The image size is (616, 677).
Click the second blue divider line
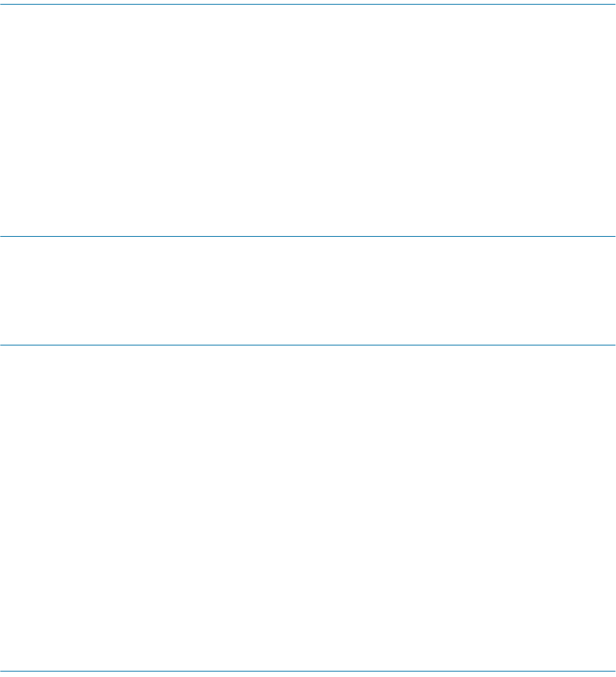coord(308,236)
